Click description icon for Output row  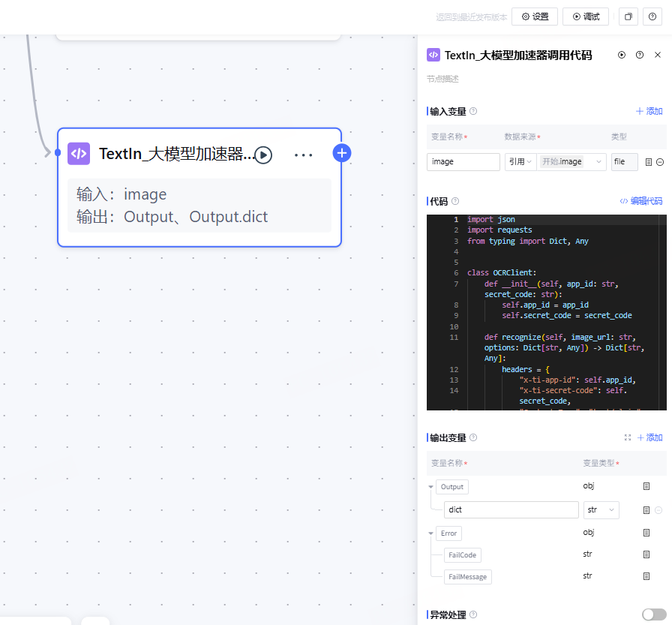click(x=646, y=486)
